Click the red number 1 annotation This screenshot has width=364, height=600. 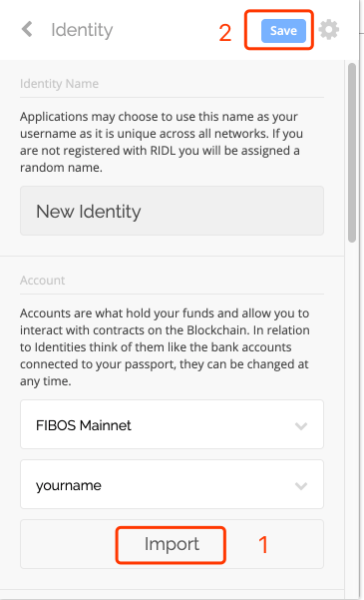263,544
